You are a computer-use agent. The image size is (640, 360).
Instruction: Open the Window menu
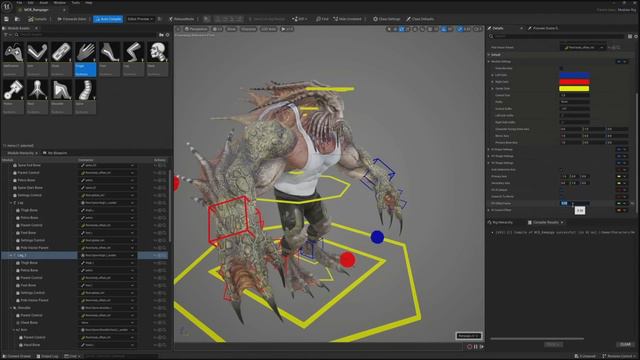pyautogui.click(x=60, y=2)
